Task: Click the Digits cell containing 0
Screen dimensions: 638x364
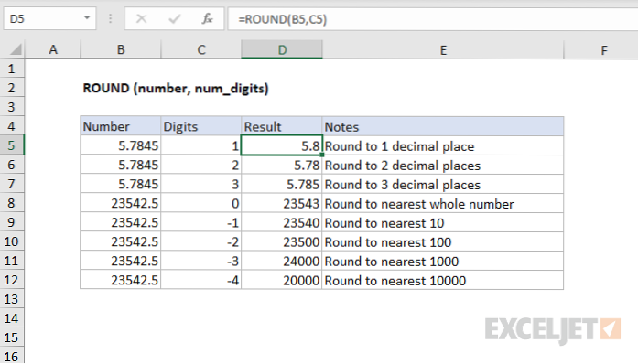Action: point(201,203)
